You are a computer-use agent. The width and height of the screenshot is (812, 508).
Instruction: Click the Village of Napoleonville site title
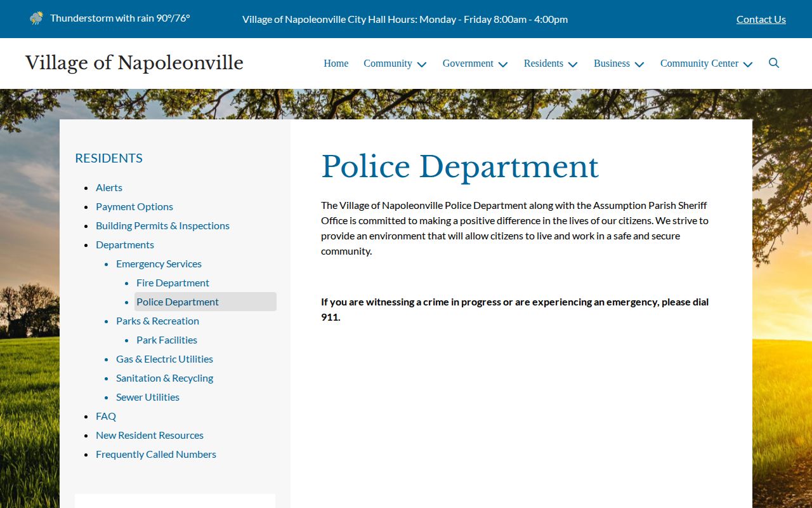(x=134, y=63)
